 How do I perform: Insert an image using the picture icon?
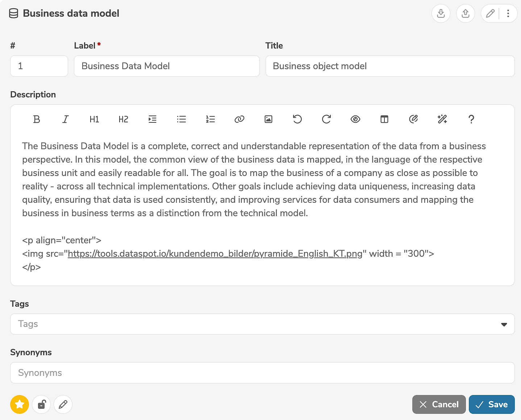pos(268,119)
